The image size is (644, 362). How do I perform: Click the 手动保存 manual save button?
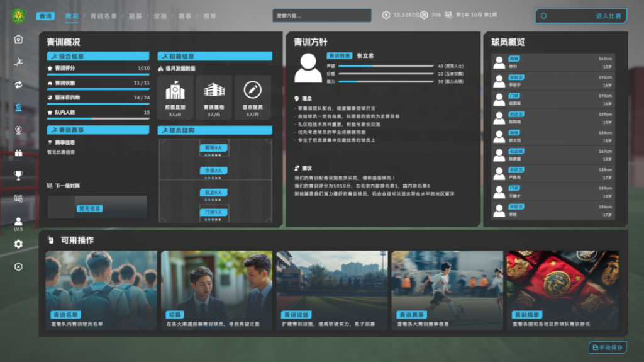pyautogui.click(x=608, y=348)
